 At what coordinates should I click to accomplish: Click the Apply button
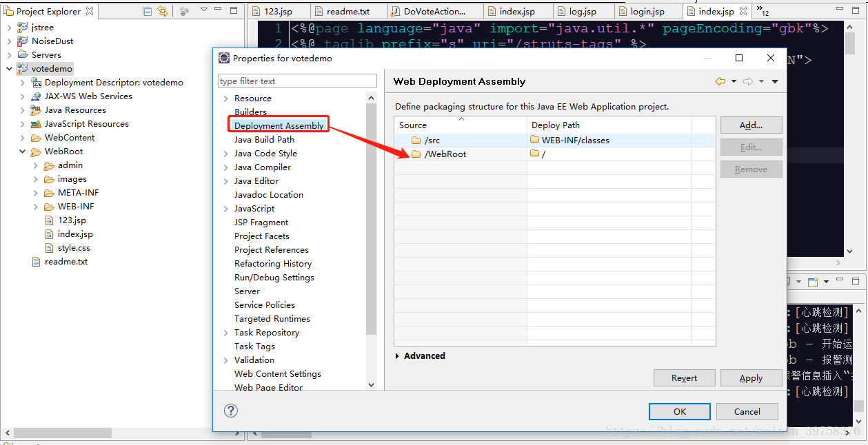click(x=751, y=378)
